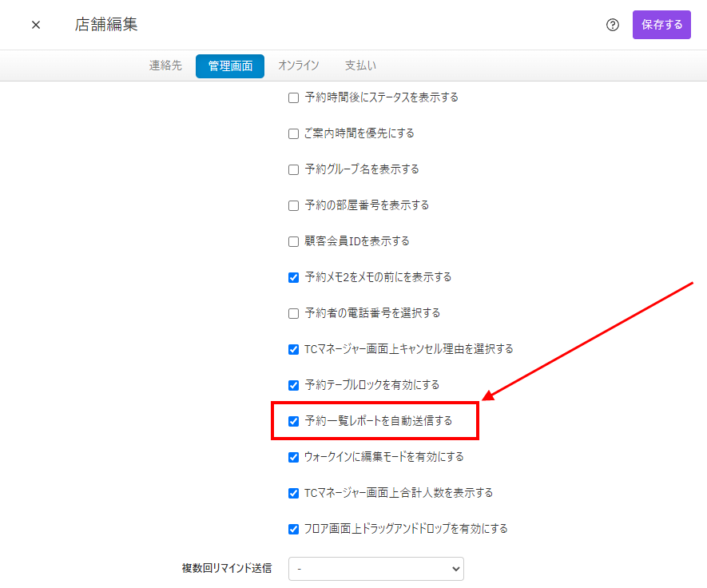This screenshot has width=707, height=588.
Task: Enable 予約の部屋番号を表示する checkbox
Action: tap(293, 206)
